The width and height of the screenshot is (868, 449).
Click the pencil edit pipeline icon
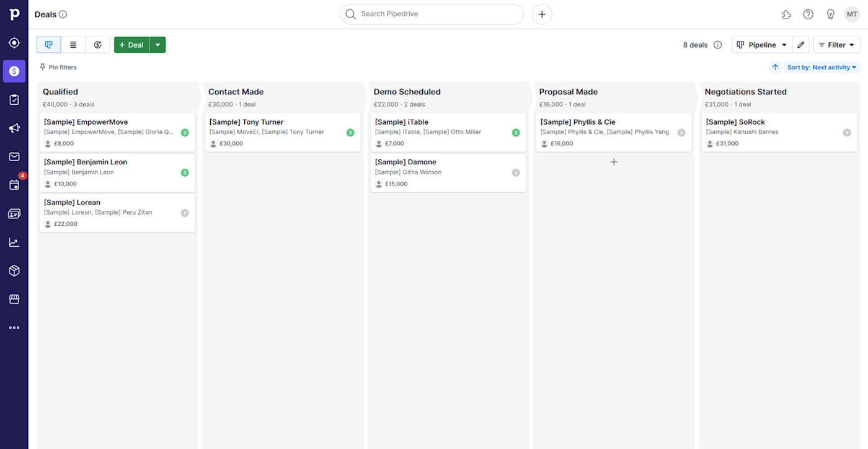[x=801, y=45]
